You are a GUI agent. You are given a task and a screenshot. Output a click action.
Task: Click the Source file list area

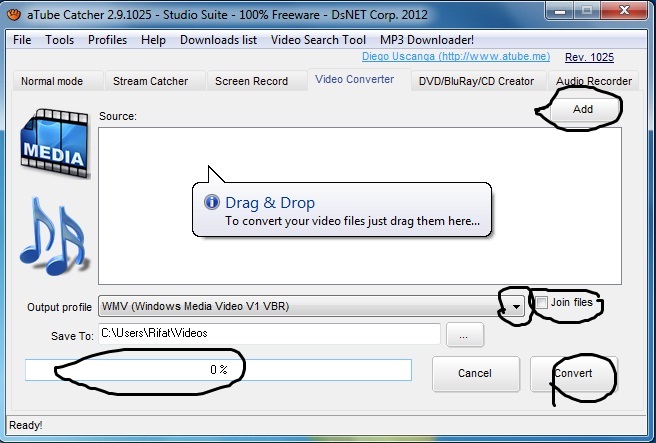(360, 206)
